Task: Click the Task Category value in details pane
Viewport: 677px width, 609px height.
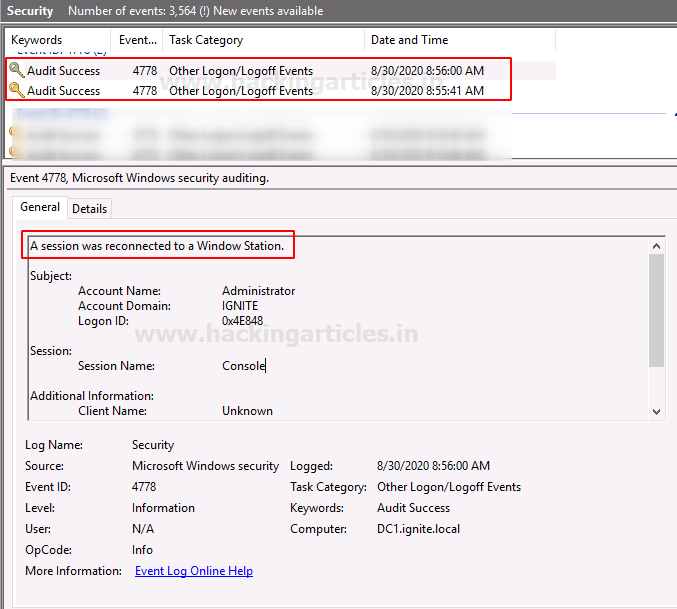Action: pos(449,487)
